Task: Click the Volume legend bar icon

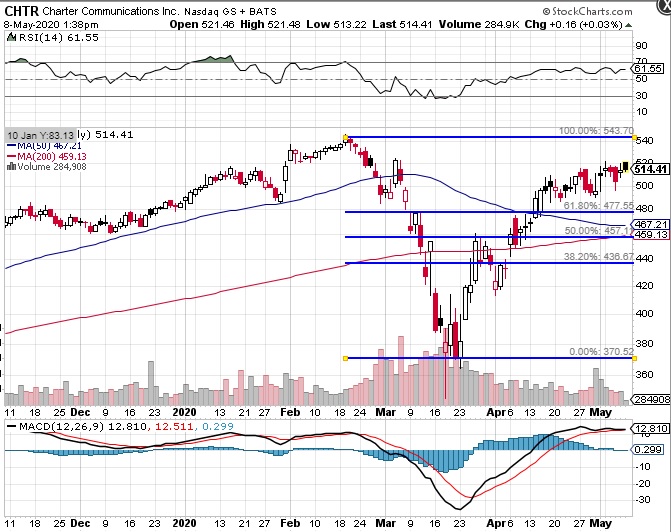Action: coord(8,167)
